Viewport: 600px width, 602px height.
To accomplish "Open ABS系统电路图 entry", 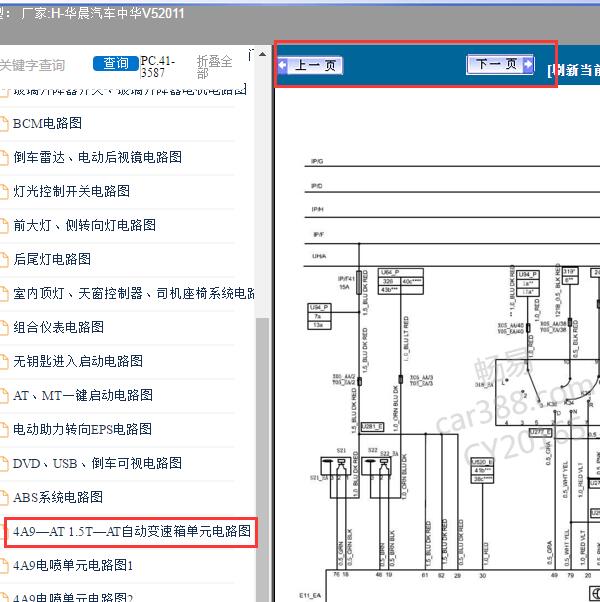I will point(58,497).
